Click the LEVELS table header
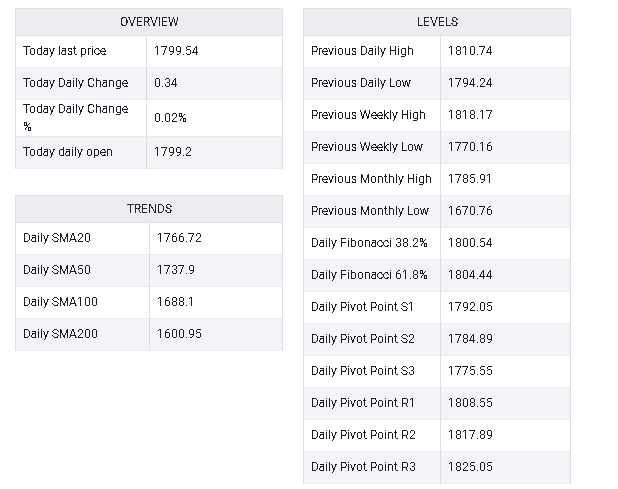This screenshot has width=618, height=489. pyautogui.click(x=437, y=22)
